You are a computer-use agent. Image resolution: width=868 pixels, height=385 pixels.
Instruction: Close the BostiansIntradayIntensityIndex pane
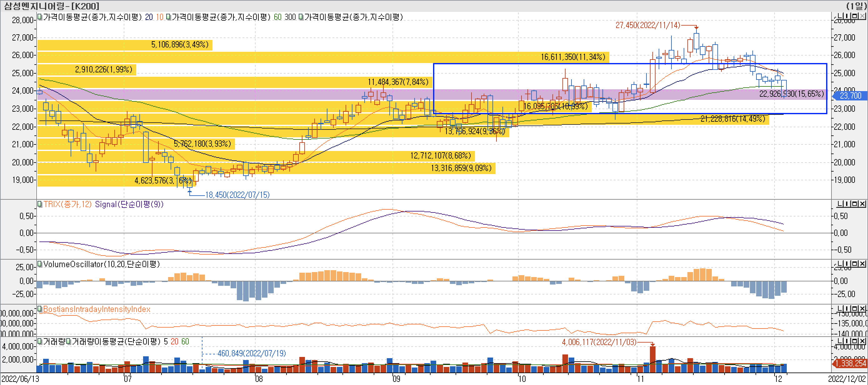863,309
